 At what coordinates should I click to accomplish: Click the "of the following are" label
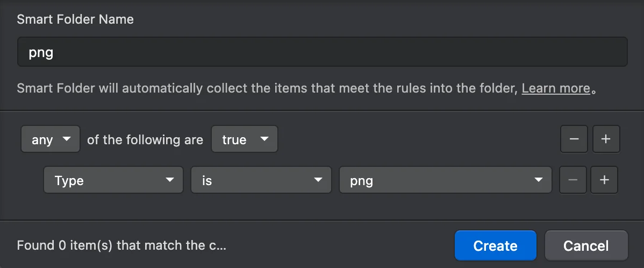[145, 139]
